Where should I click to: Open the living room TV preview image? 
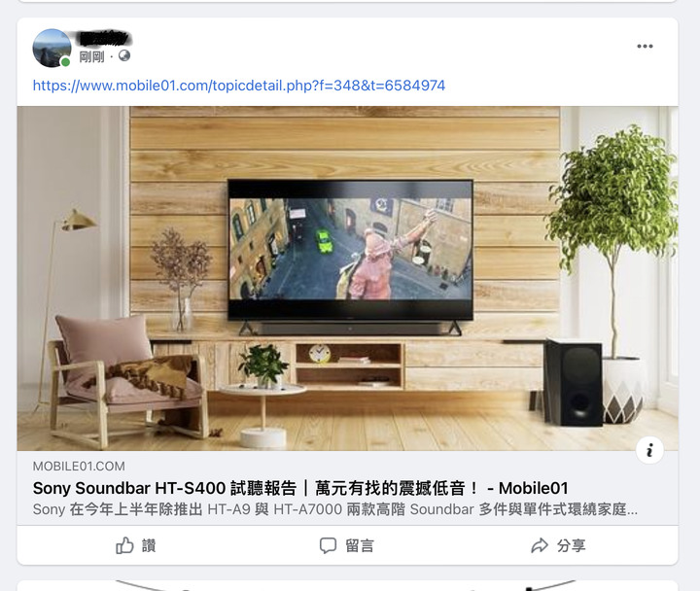(x=347, y=278)
